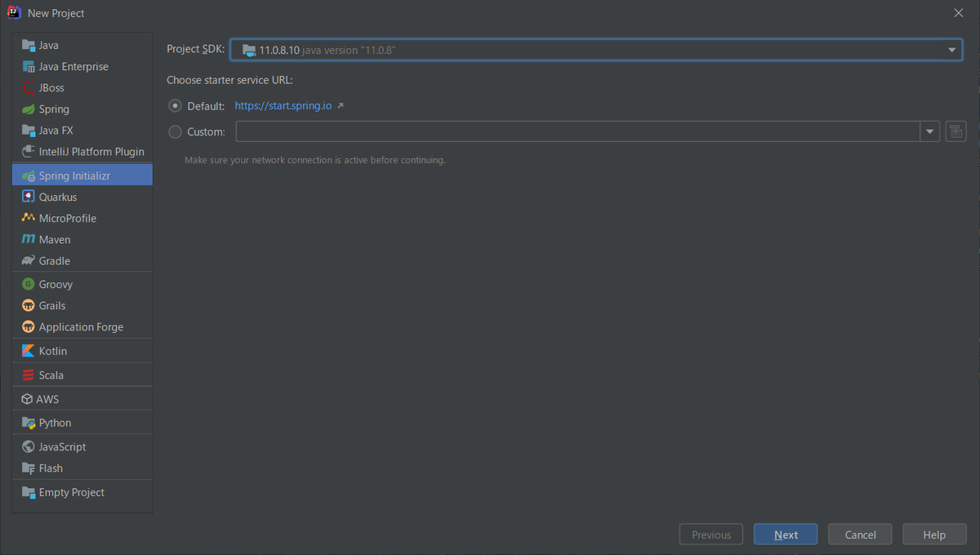Open the Custom URL history dropdown arrow

(930, 131)
